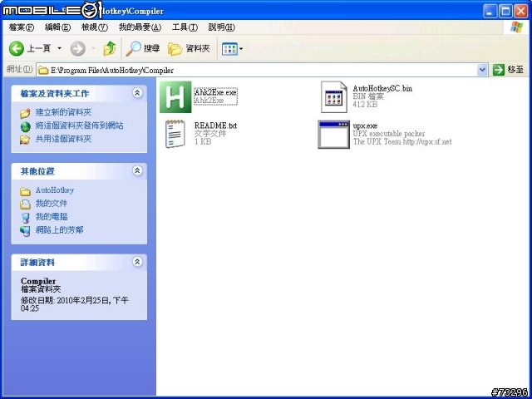Click the AutoHotkey folder icon in Other Places
Screen dimensions: 532x399
(25, 191)
